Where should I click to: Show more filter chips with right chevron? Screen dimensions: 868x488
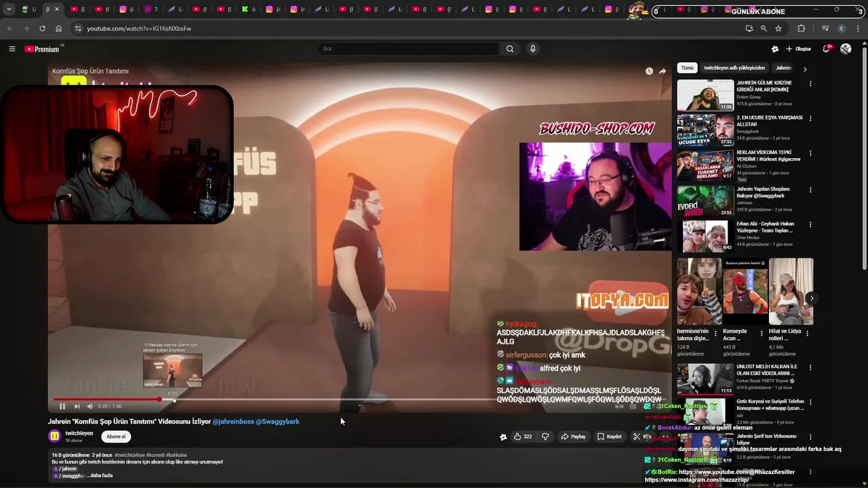pos(805,68)
